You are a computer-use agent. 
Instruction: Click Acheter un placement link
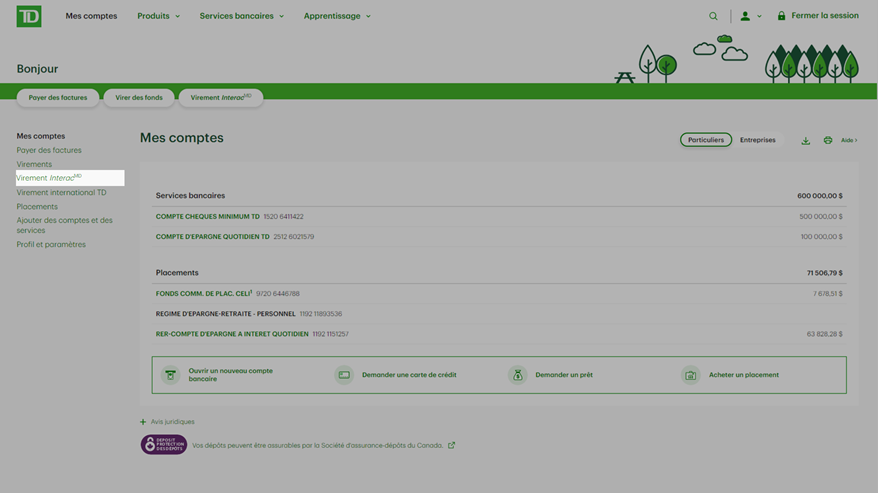tap(744, 375)
